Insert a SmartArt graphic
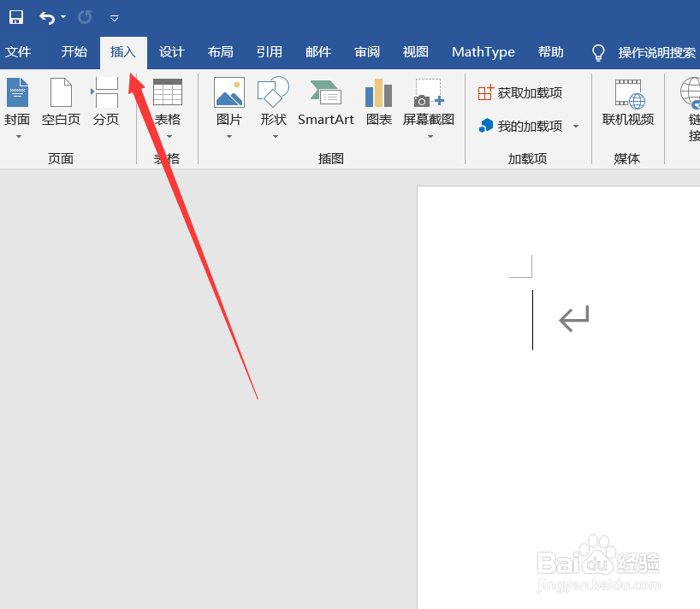Image resolution: width=700 pixels, height=609 pixels. 326,102
